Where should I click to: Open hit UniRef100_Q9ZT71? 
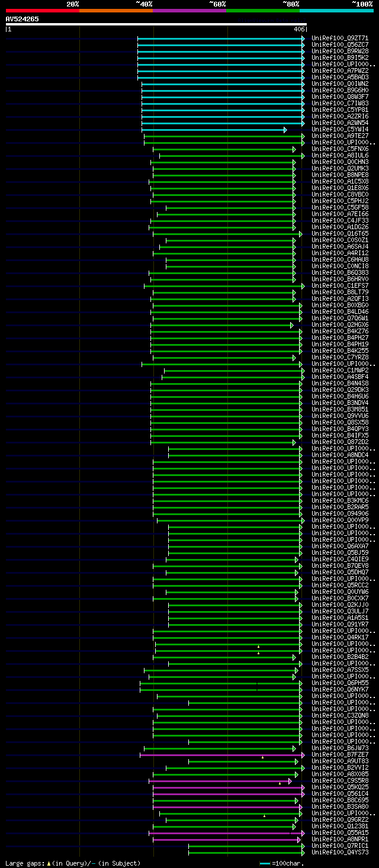point(340,38)
